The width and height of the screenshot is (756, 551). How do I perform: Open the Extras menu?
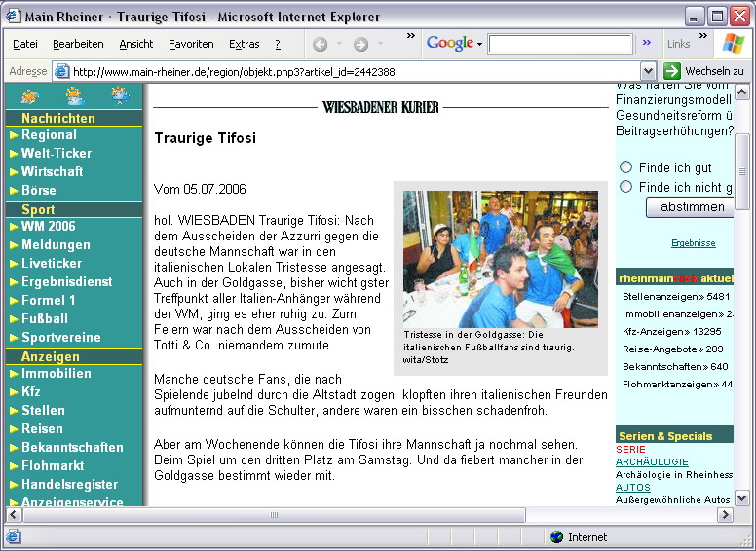click(244, 45)
